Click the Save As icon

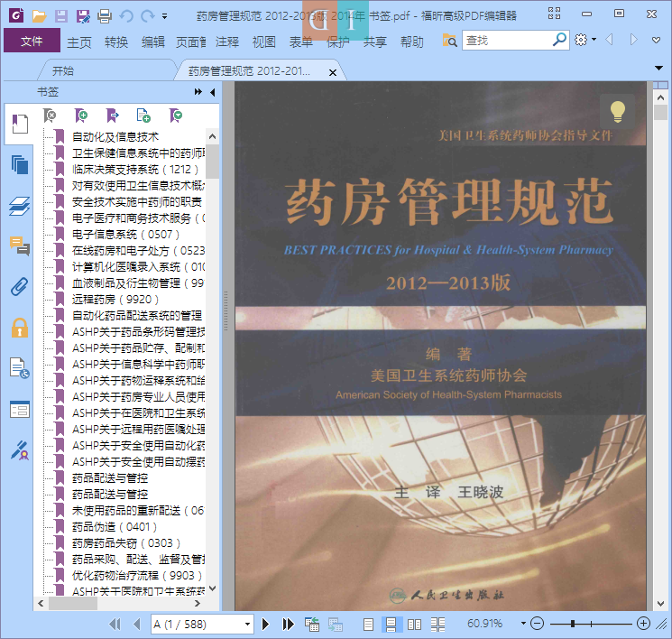tap(83, 16)
